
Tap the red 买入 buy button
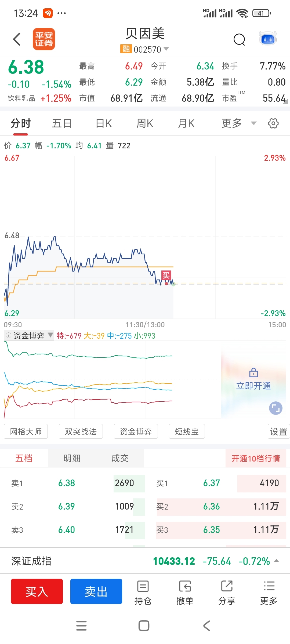[x=37, y=591]
